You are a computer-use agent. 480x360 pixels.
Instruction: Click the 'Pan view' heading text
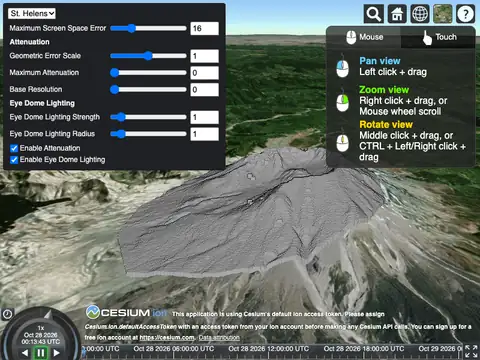[x=380, y=61]
